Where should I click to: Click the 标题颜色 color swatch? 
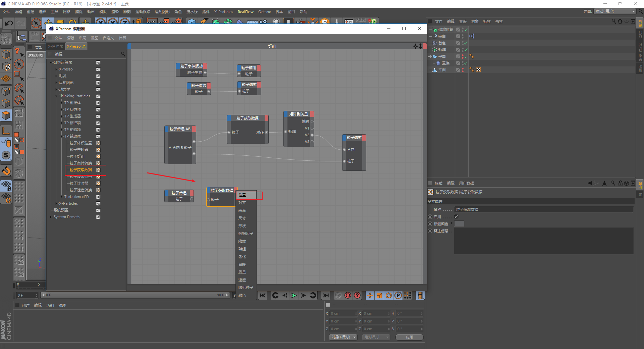(459, 224)
